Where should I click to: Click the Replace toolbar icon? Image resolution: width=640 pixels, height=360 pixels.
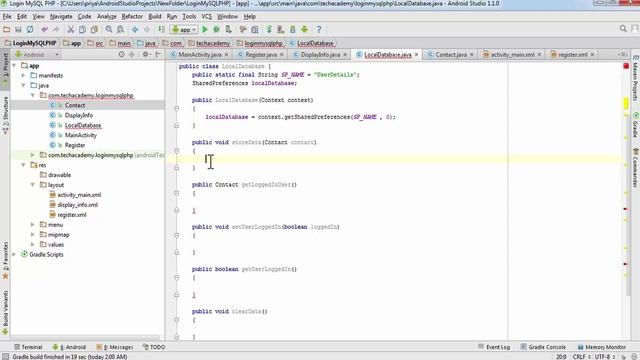point(120,29)
